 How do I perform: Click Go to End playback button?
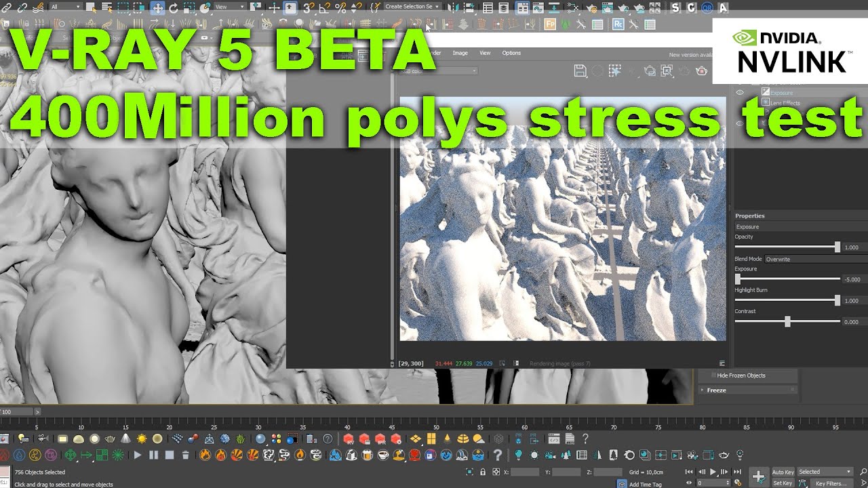click(x=737, y=472)
